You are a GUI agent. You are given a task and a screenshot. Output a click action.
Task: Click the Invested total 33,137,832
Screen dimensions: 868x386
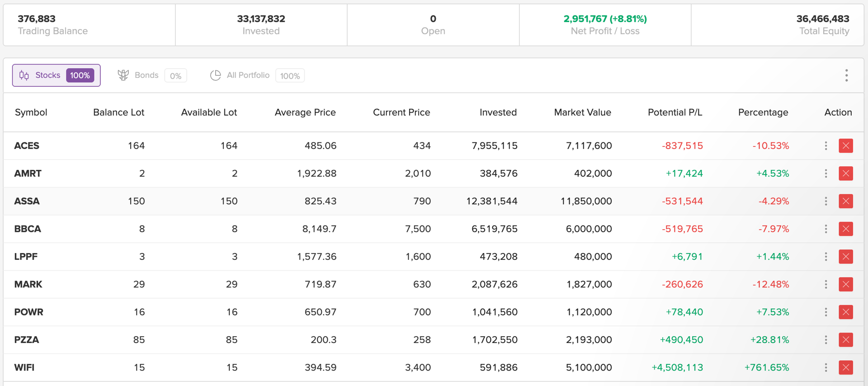tap(261, 19)
